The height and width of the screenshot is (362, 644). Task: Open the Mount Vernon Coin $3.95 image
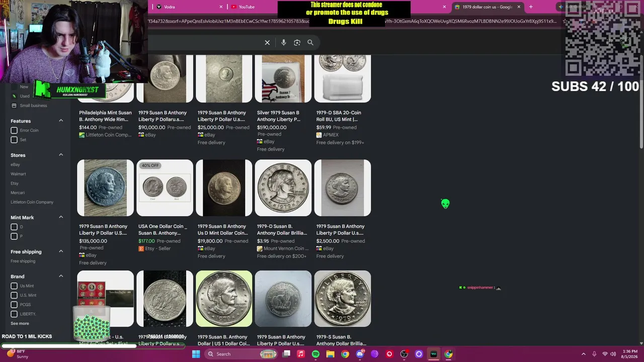coord(283,188)
